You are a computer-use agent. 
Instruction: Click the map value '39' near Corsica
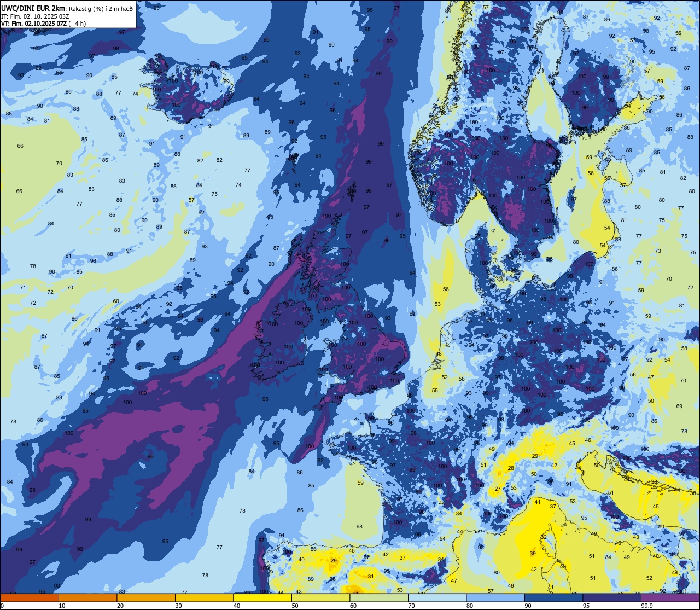tap(533, 554)
